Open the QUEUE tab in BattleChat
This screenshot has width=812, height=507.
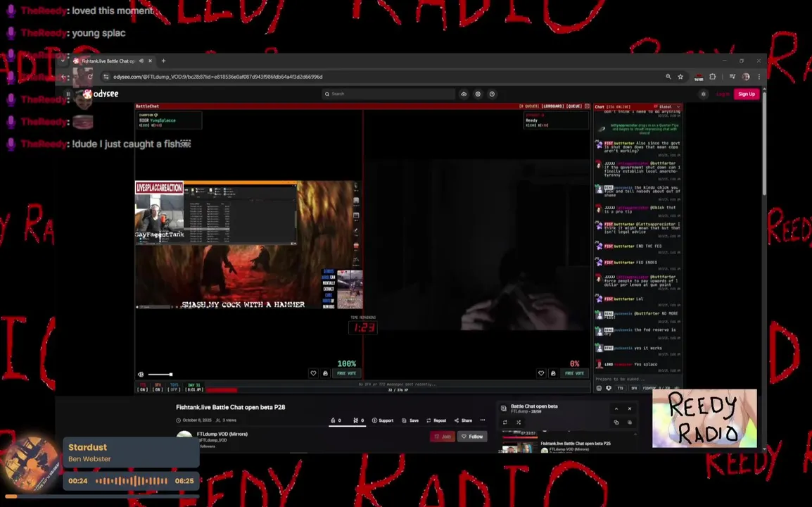pyautogui.click(x=574, y=106)
